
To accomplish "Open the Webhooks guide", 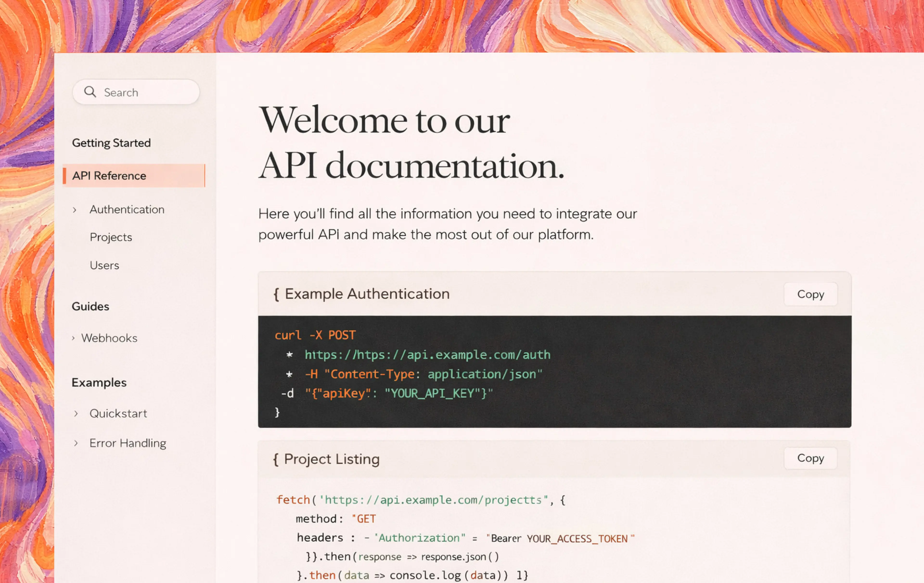I will coord(109,338).
